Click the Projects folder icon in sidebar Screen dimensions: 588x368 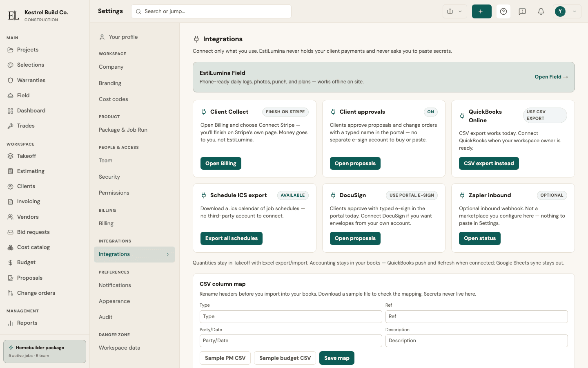[11, 50]
